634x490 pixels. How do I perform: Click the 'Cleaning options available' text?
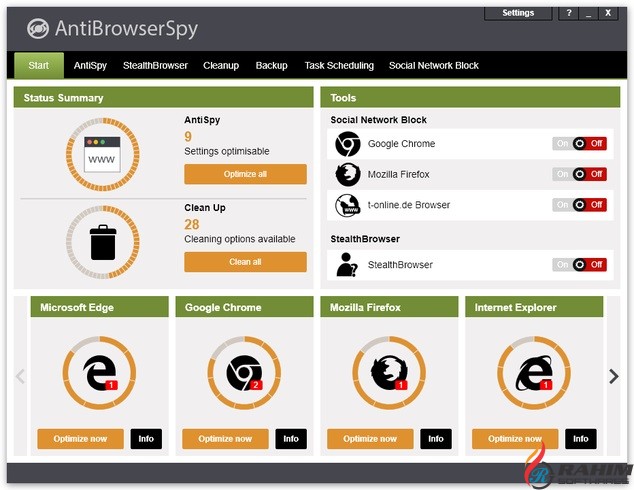click(240, 239)
